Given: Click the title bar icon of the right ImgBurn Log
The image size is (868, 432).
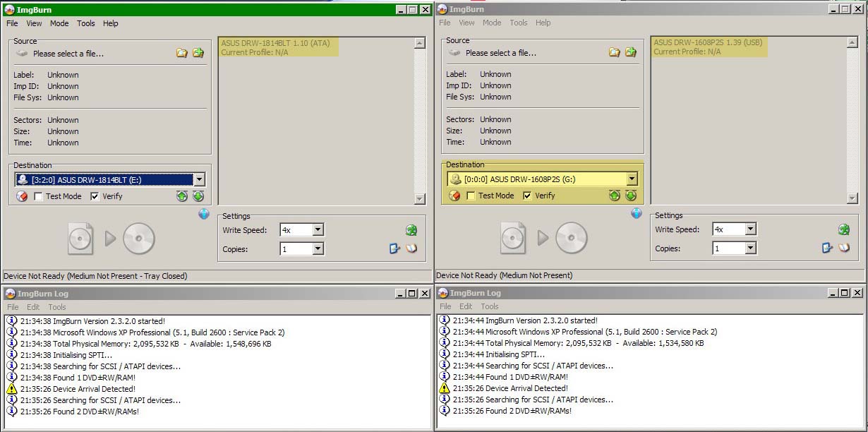Looking at the screenshot, I should coord(442,293).
